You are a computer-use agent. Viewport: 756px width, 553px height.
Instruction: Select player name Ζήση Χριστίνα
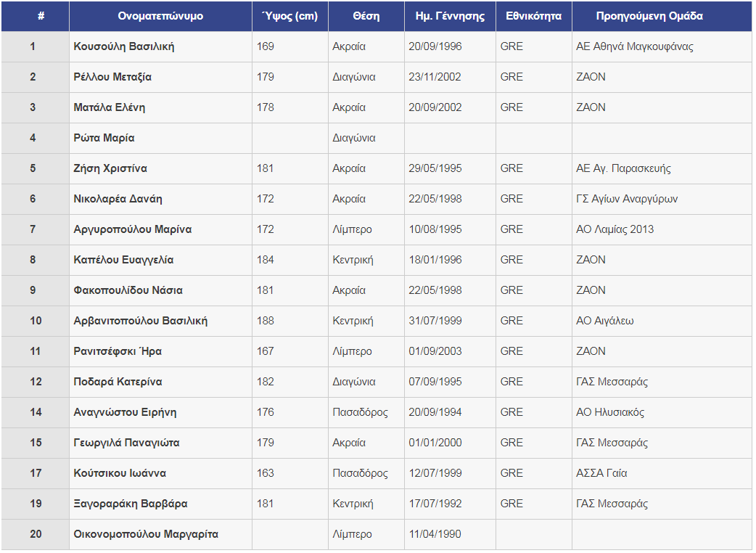tap(110, 168)
